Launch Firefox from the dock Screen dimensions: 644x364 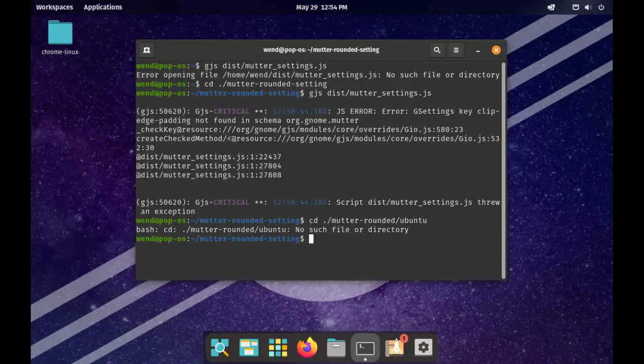[x=307, y=348]
